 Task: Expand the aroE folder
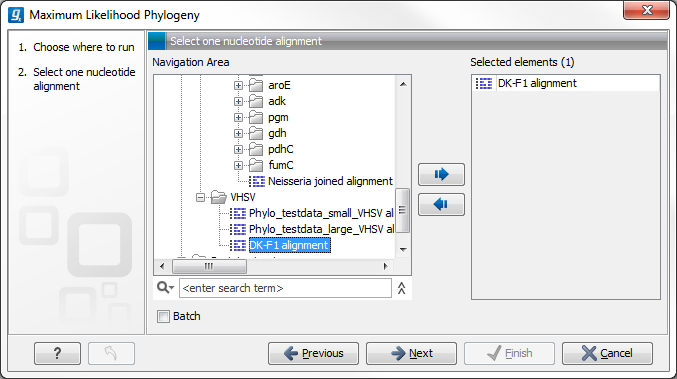click(238, 85)
